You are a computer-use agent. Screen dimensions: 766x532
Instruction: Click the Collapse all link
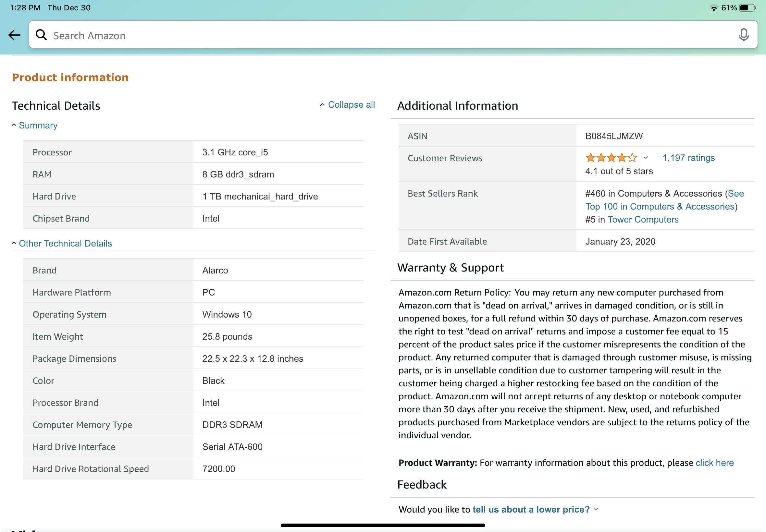(x=351, y=105)
